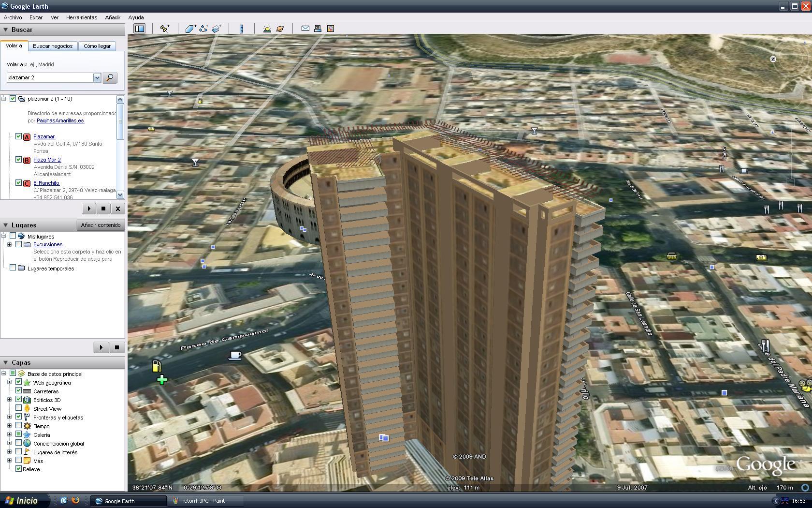Open Firefox from the quick launch
Screen dimensions: 812x508
[75, 501]
